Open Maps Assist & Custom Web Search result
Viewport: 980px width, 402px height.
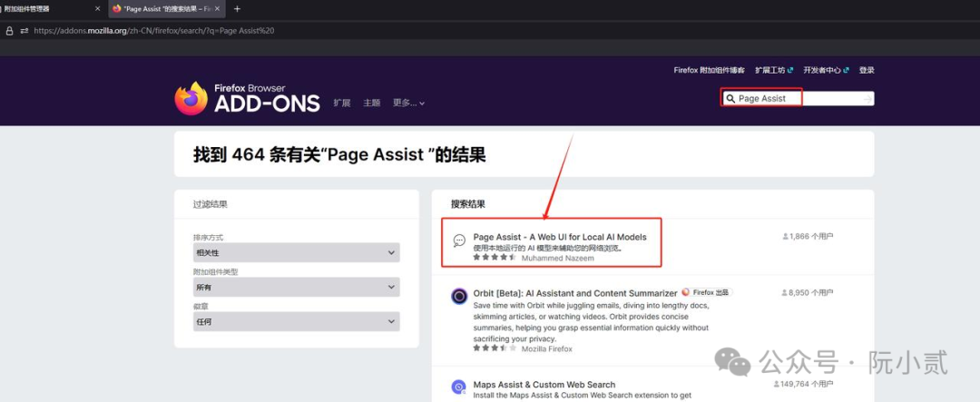(544, 385)
